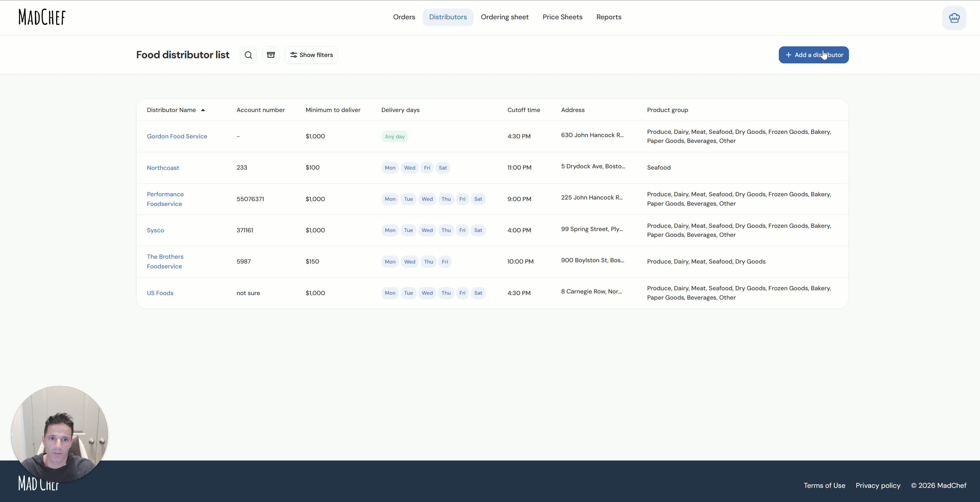The height and width of the screenshot is (502, 980).
Task: Click the Account number column header
Action: tap(260, 110)
